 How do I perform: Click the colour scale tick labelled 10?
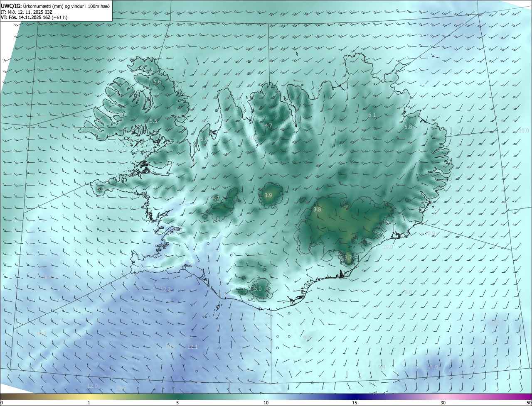266,403
